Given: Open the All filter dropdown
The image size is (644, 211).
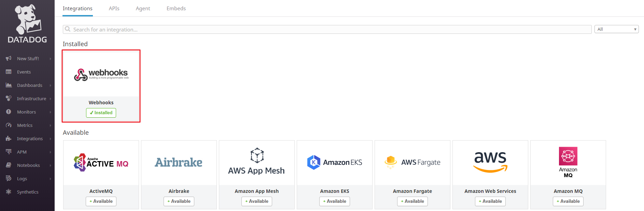Looking at the screenshot, I should [616, 29].
